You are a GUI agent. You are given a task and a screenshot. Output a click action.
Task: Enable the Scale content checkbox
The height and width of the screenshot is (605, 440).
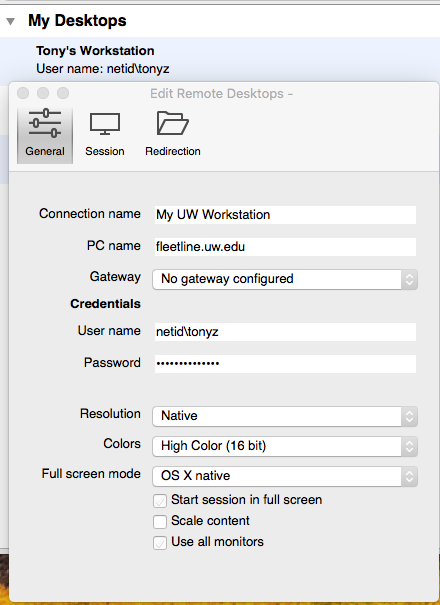click(160, 522)
